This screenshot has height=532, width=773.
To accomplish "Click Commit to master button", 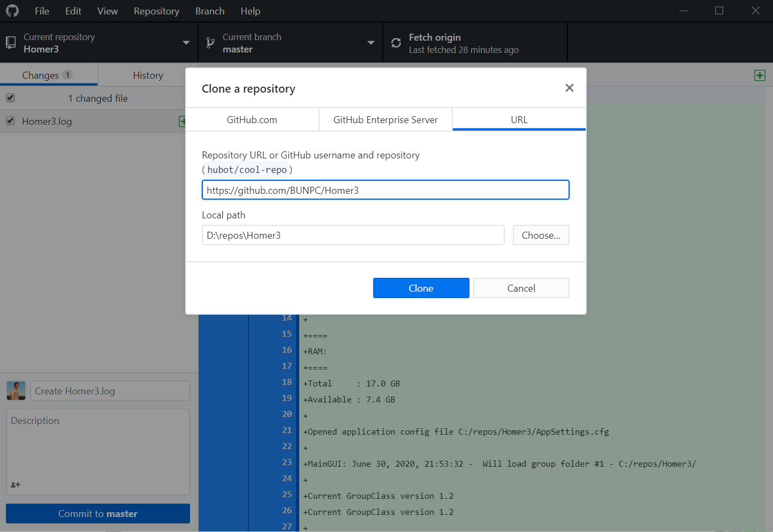I will click(98, 514).
